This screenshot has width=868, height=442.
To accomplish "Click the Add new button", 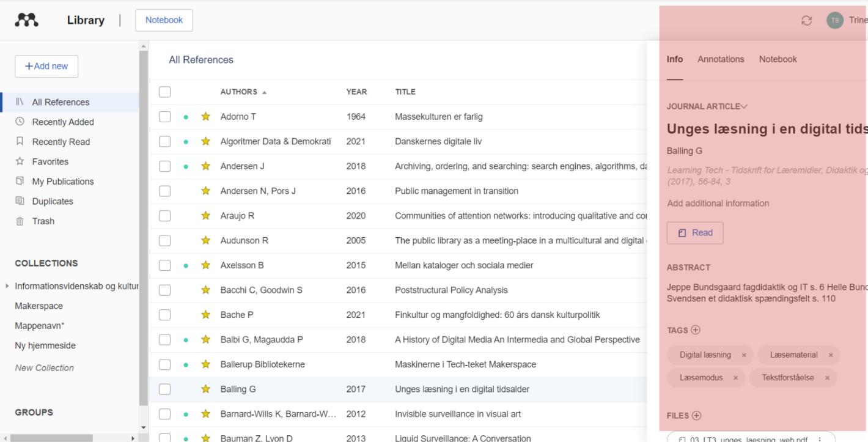I will coord(46,66).
